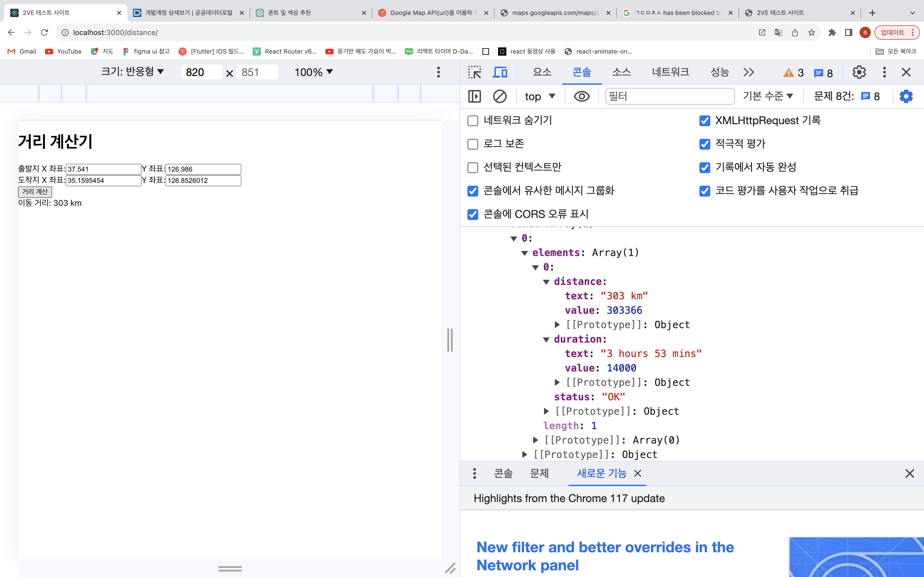Click the 필터 console filter field
The height and width of the screenshot is (577, 924).
tap(670, 96)
